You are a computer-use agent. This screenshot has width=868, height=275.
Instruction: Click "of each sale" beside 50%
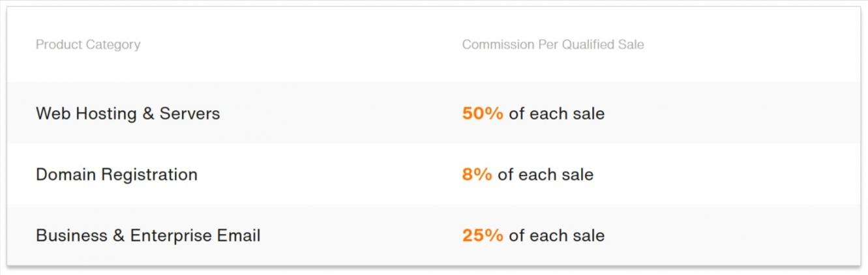click(557, 113)
